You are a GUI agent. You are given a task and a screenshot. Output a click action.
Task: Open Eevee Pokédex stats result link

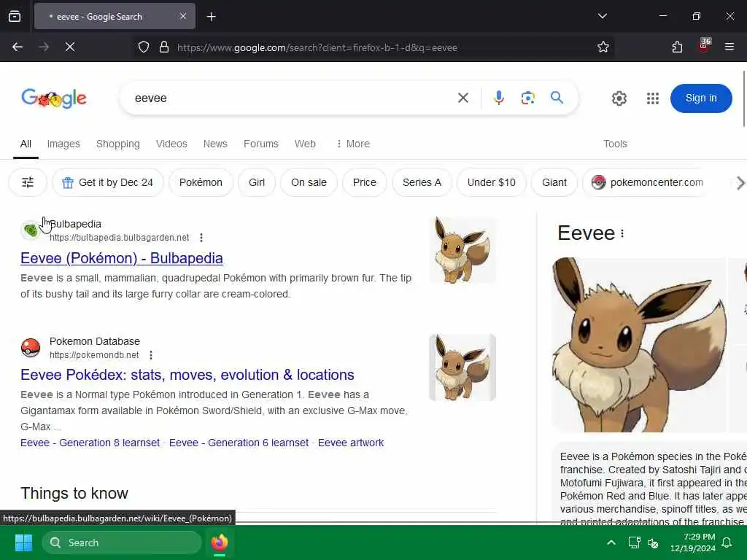pos(187,375)
